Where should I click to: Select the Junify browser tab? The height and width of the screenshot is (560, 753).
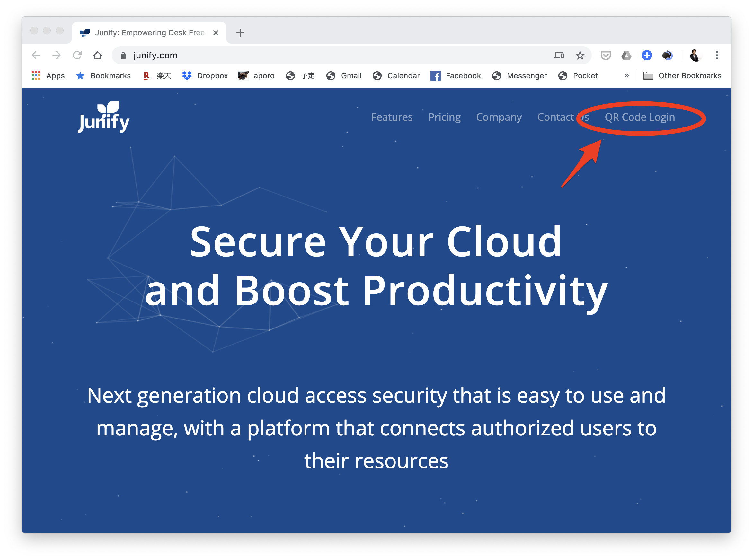point(149,33)
